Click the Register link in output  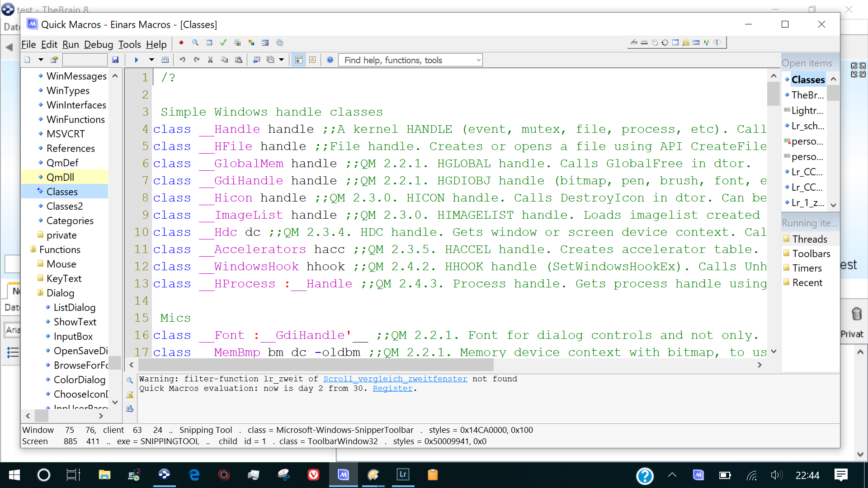392,389
